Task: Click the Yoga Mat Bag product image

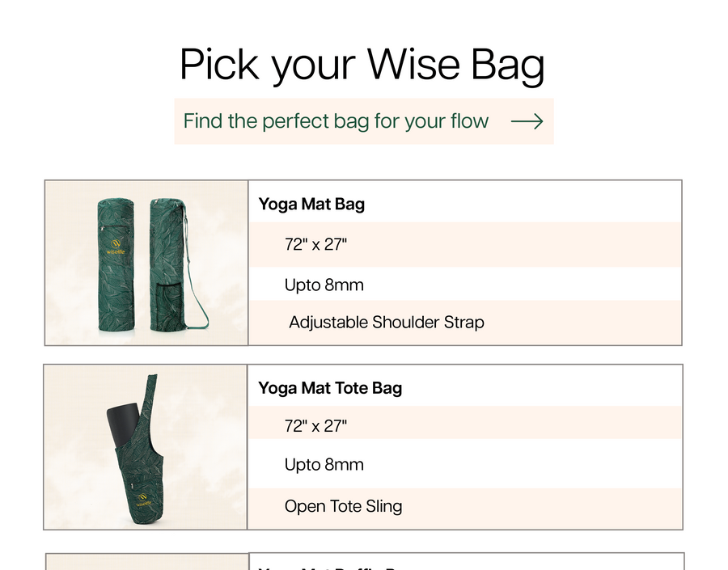Action: pyautogui.click(x=146, y=263)
